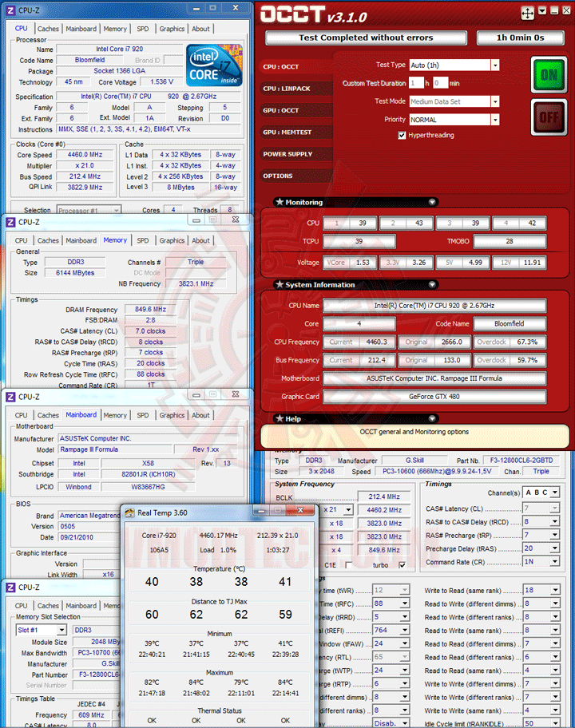Minimize the OCCT window

554,10
